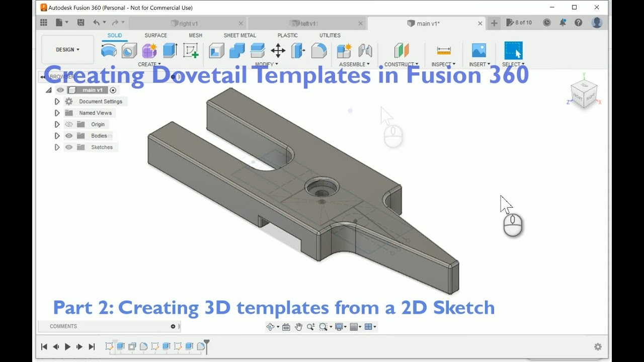Click the Insert Canvas image icon

tap(478, 50)
